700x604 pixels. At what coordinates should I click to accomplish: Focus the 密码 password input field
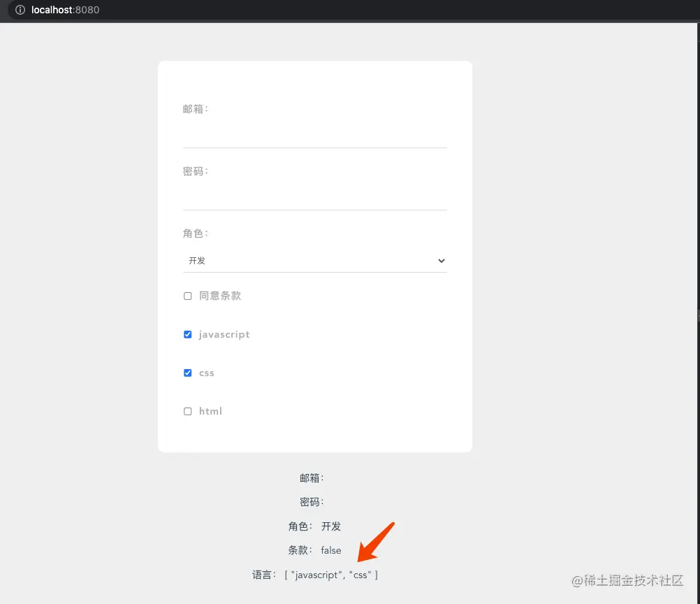(315, 197)
